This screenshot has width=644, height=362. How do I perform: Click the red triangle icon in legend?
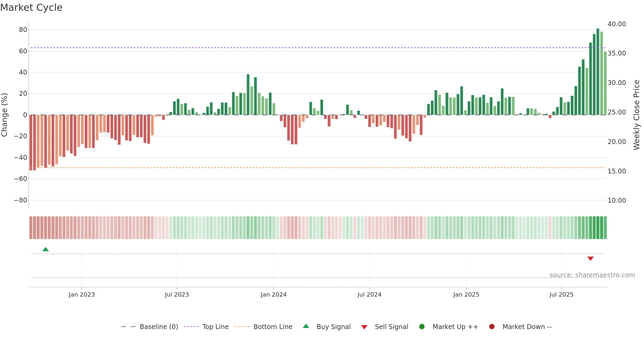pos(364,327)
